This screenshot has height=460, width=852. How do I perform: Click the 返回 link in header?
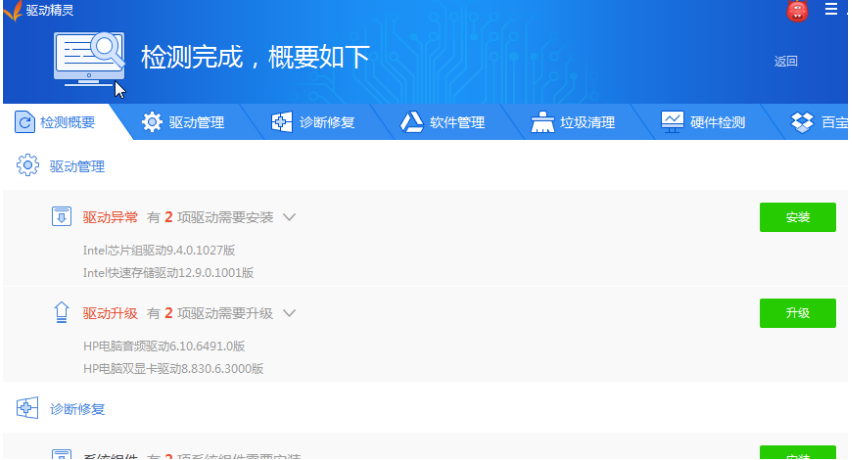[x=785, y=62]
